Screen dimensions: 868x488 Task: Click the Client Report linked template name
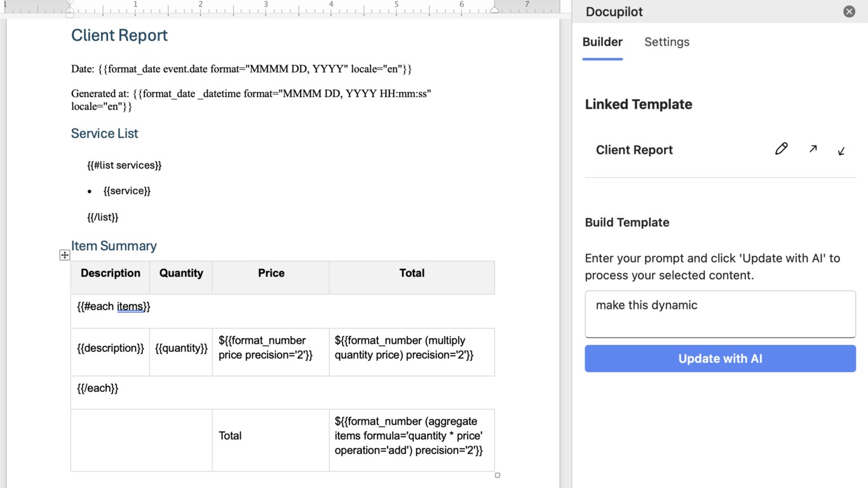click(x=634, y=150)
